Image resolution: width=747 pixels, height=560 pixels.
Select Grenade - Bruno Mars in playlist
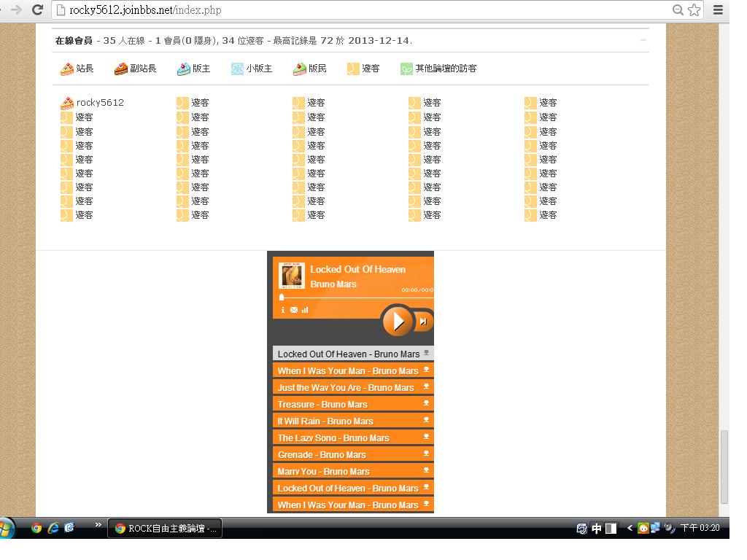click(322, 454)
